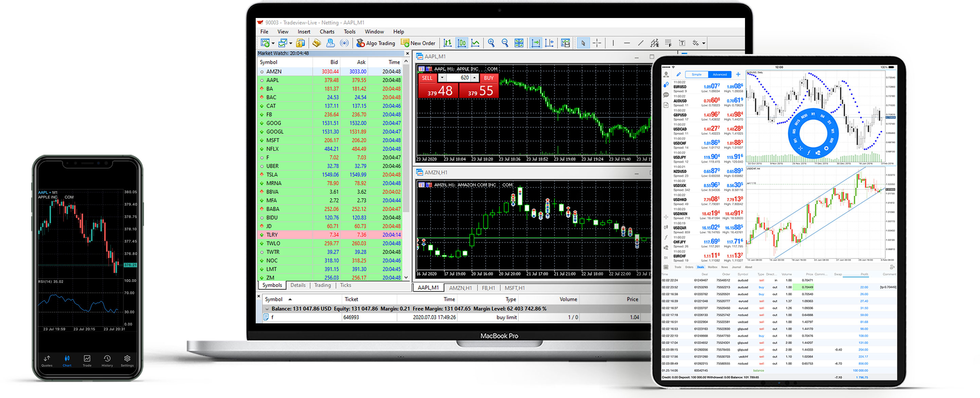Screen dimensions: 980x398
Task: Click Market Watch scrollbar down arrow
Action: coord(406,278)
